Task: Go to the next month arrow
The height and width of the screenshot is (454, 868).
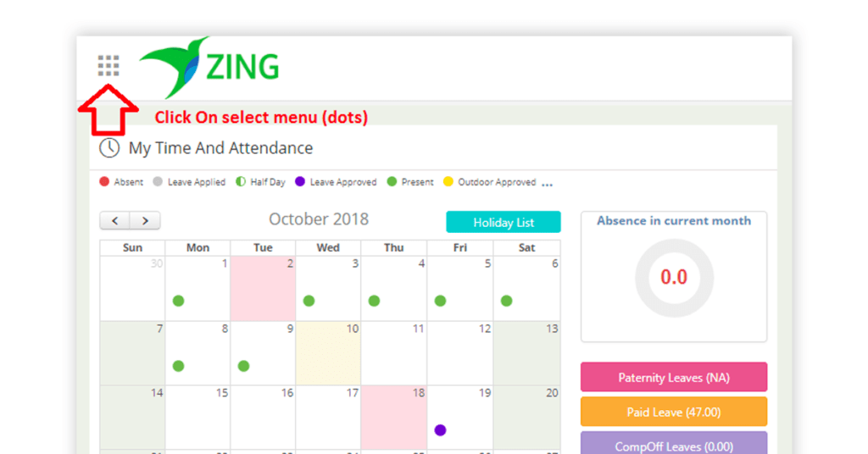Action: [145, 220]
